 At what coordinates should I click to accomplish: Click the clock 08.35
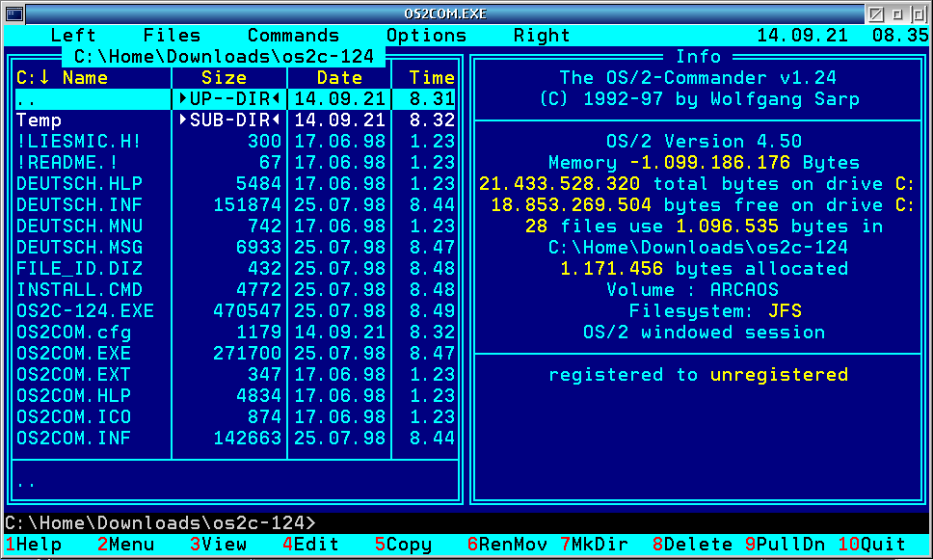(x=900, y=35)
